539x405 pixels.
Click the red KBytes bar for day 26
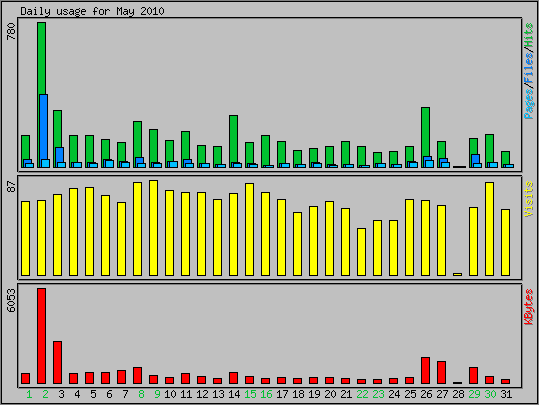(425, 370)
